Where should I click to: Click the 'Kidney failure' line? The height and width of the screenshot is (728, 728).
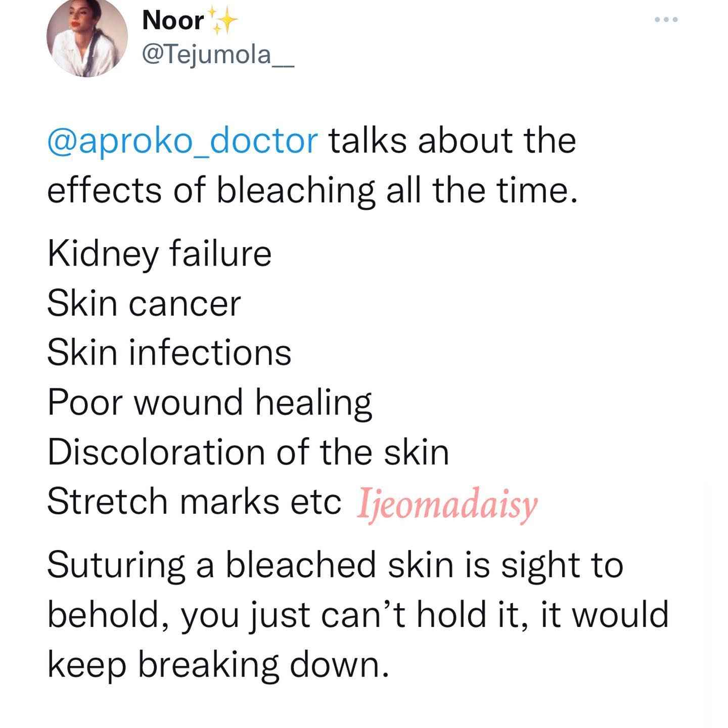point(159,255)
